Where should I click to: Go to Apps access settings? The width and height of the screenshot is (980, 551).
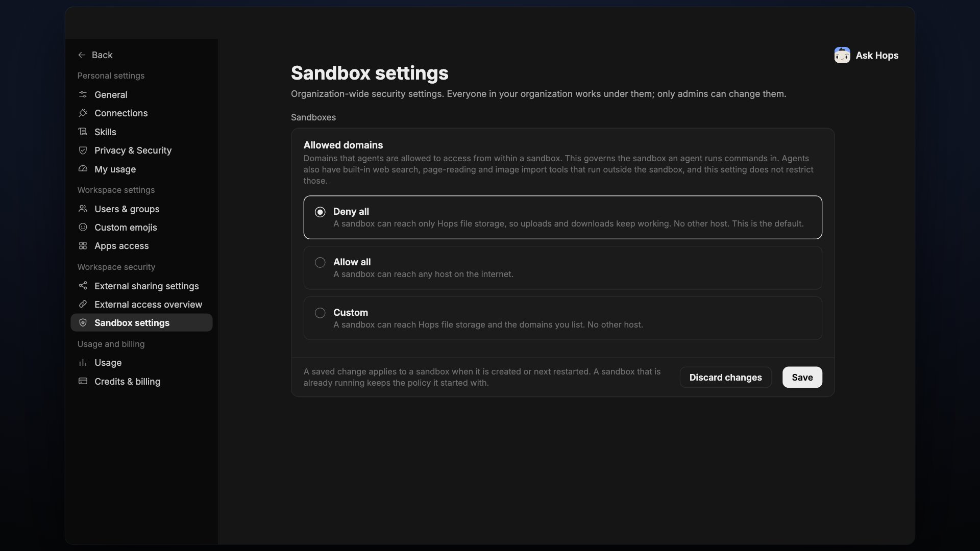pyautogui.click(x=141, y=245)
